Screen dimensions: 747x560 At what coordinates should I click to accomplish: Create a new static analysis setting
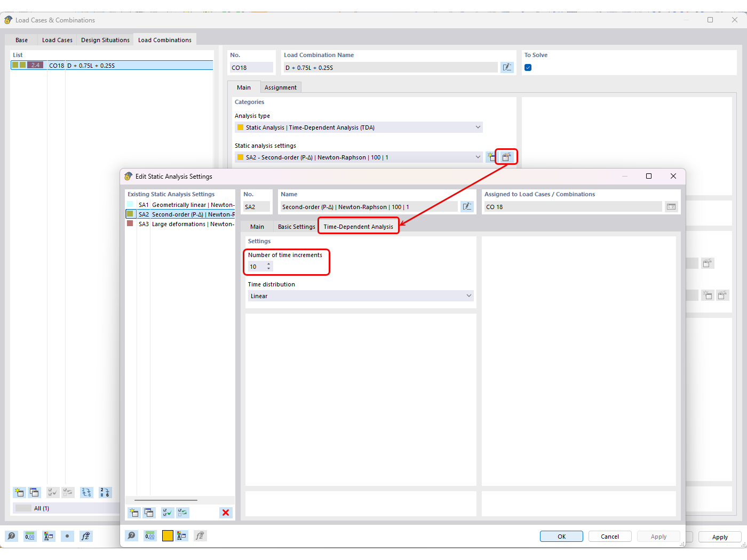(134, 513)
